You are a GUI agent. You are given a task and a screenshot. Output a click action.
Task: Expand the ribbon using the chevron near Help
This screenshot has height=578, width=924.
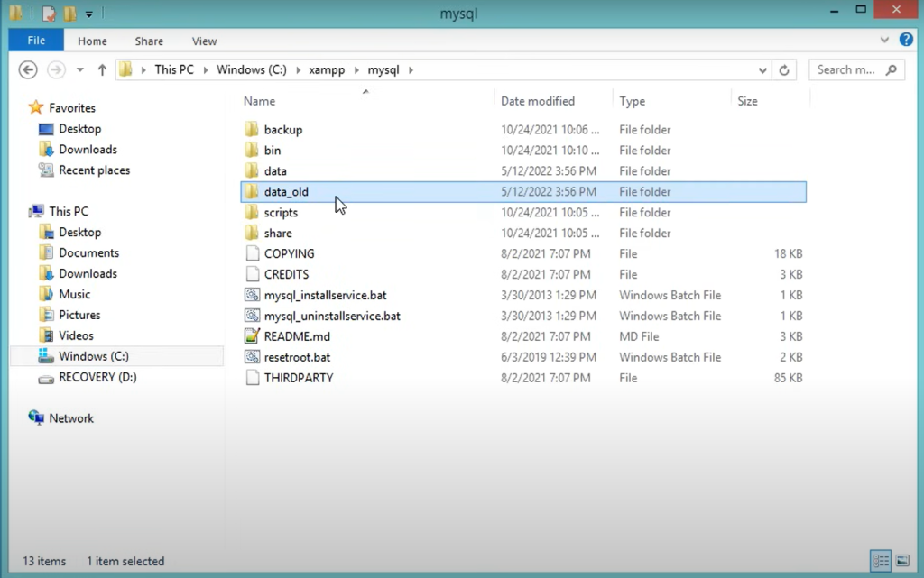click(x=885, y=40)
